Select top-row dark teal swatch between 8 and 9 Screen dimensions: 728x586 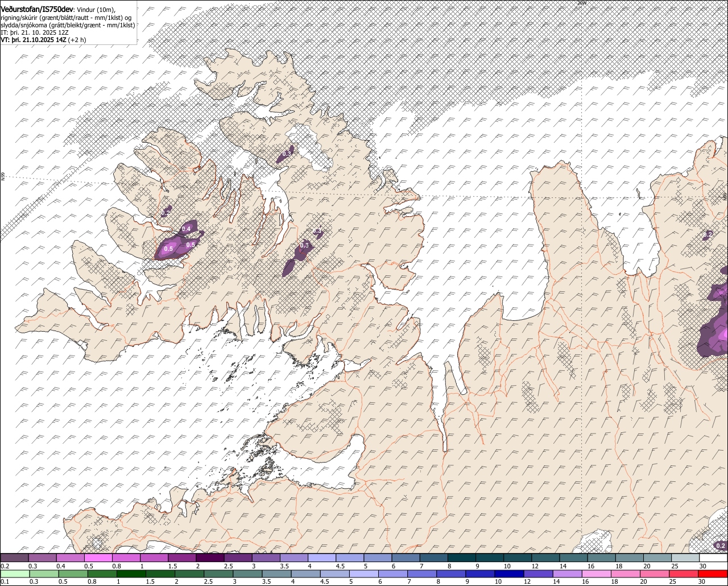461,558
